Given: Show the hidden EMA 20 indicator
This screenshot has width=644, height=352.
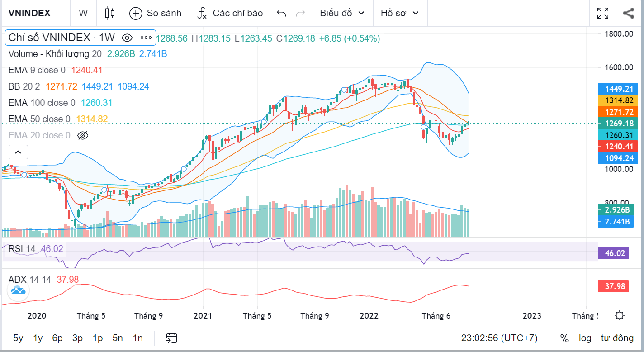Looking at the screenshot, I should 82,135.
